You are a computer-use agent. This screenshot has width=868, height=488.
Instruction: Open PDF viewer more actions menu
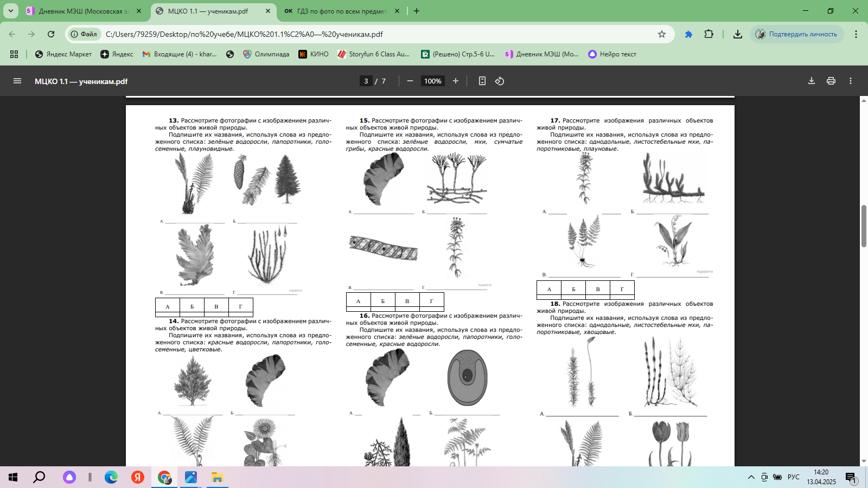[851, 81]
